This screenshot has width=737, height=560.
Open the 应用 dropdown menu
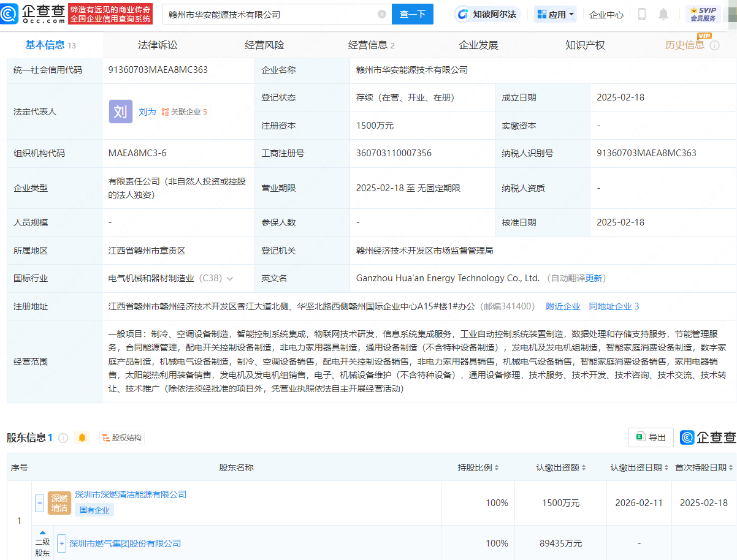[556, 14]
